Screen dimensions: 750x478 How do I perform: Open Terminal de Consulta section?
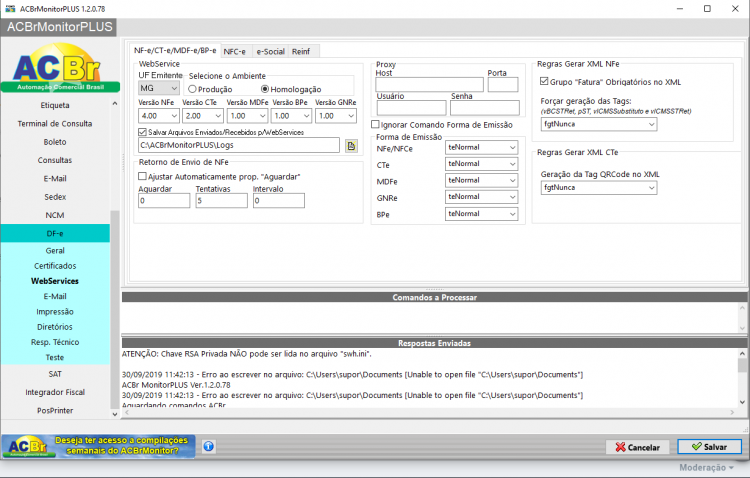pyautogui.click(x=55, y=123)
